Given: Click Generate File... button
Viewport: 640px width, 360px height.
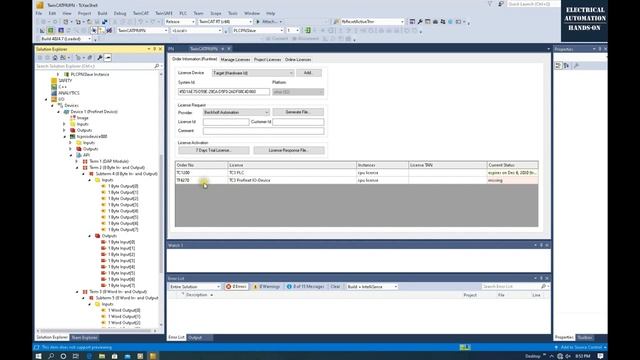Looking at the screenshot, I should pos(298,112).
